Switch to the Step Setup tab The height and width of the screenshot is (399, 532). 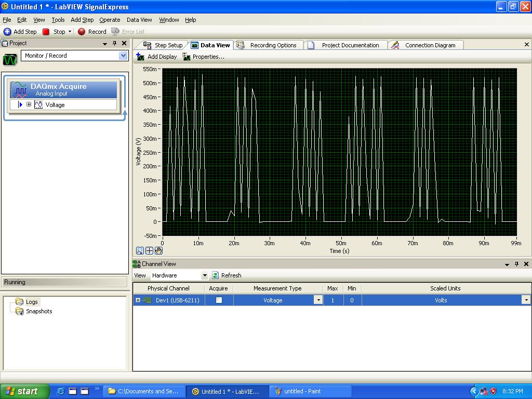tap(163, 45)
